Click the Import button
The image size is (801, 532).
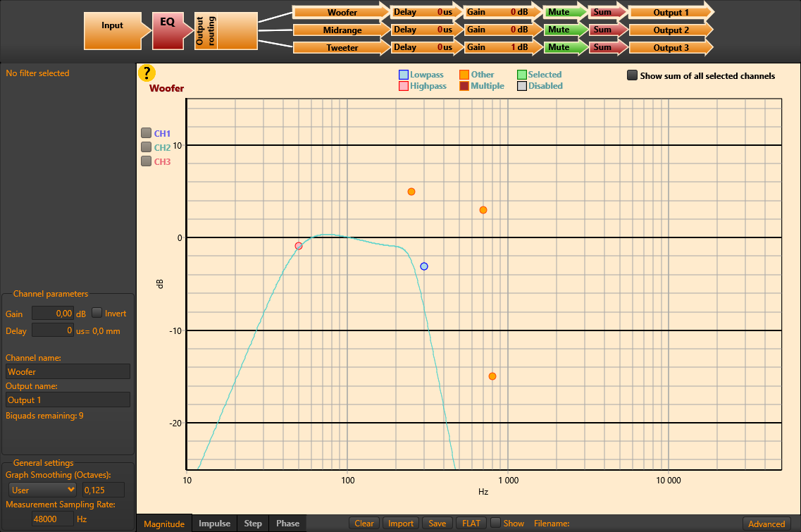pos(401,524)
